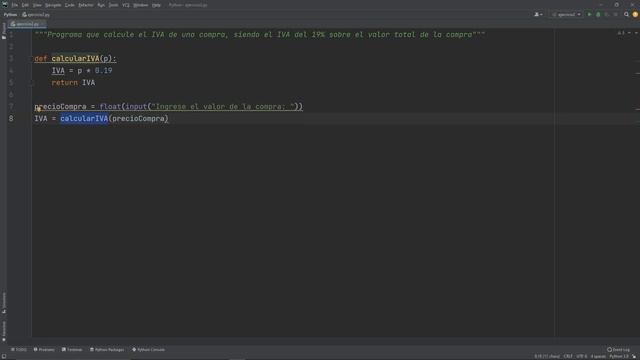The image size is (640, 360).
Task: Go to the previous highlighted problem arrow
Action: 629,33
